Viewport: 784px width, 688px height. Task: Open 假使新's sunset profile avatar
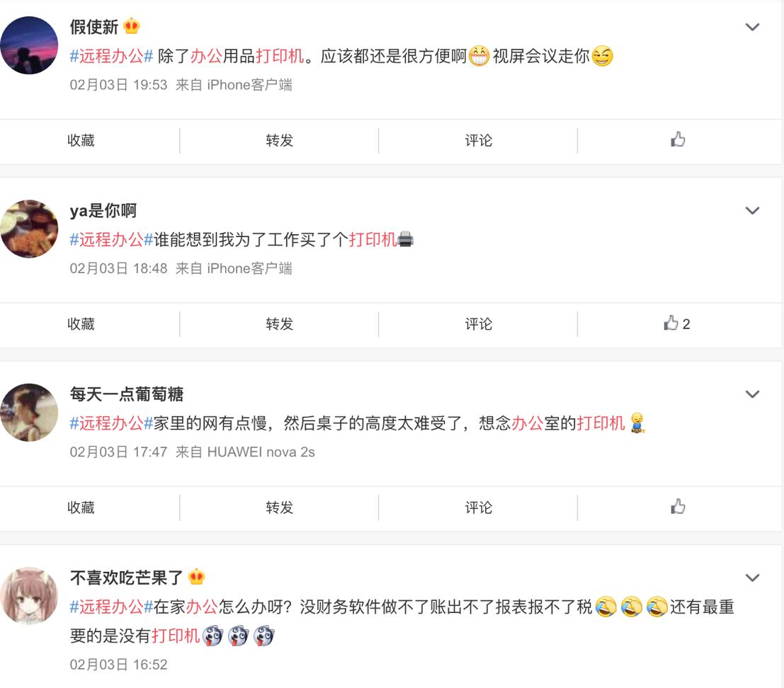(x=29, y=45)
